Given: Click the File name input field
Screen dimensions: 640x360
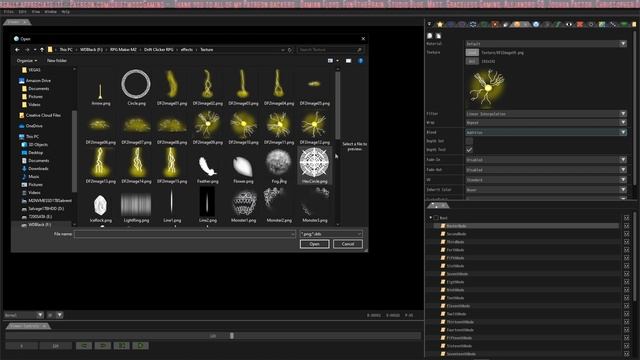Looking at the screenshot, I should tap(184, 234).
